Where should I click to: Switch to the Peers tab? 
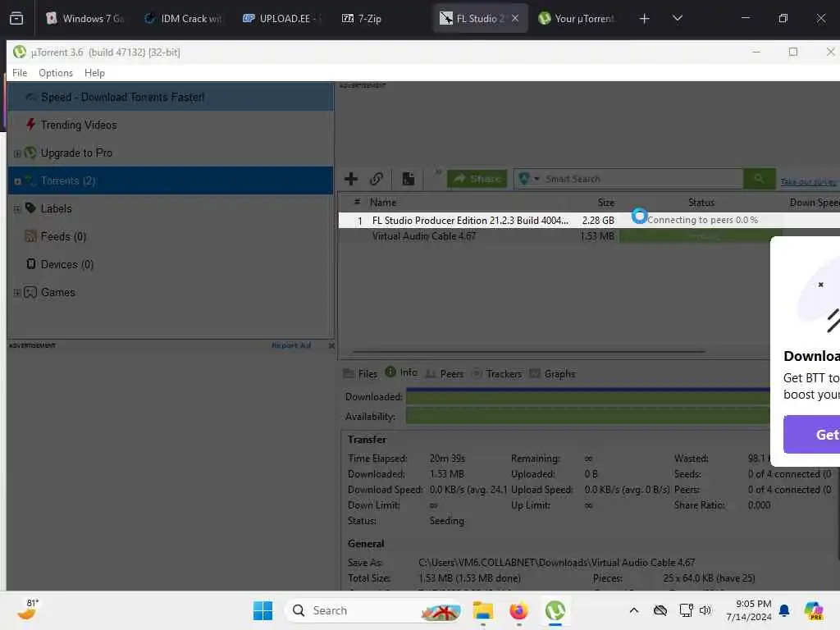coord(445,374)
